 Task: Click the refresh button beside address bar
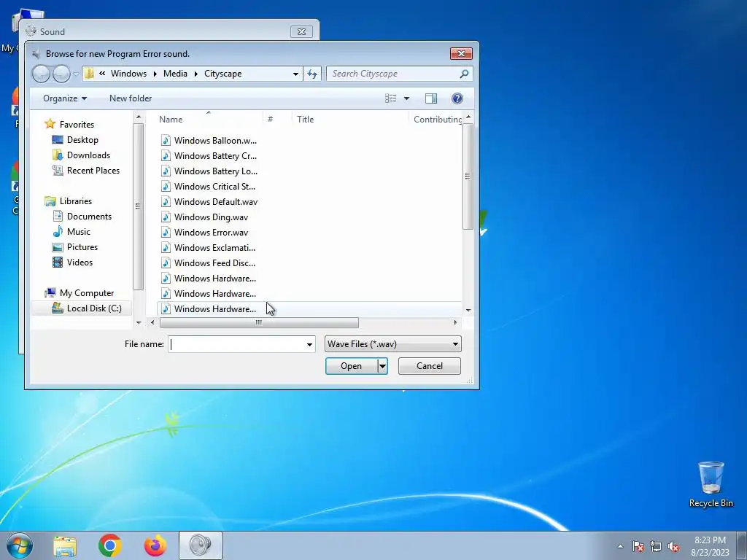coord(312,74)
